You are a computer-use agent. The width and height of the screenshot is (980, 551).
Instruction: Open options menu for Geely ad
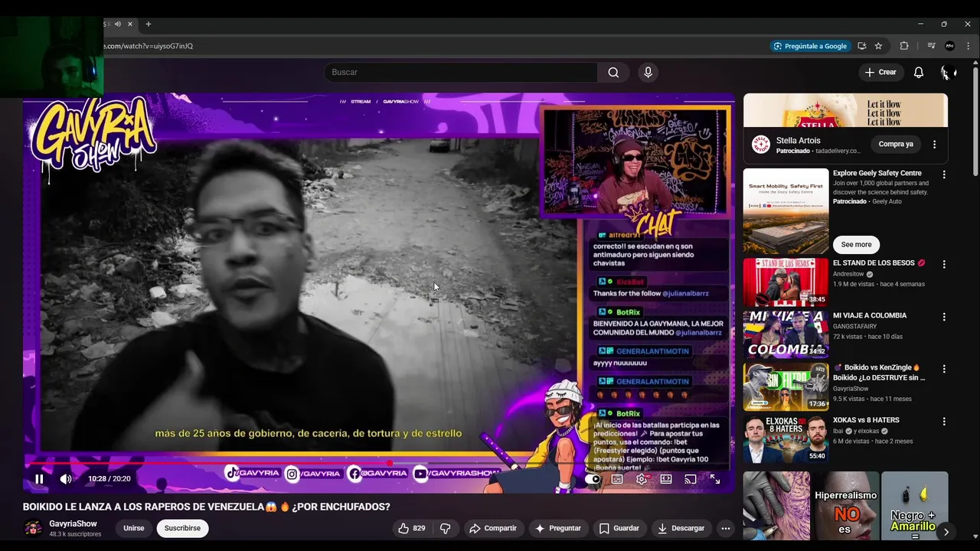(x=944, y=174)
